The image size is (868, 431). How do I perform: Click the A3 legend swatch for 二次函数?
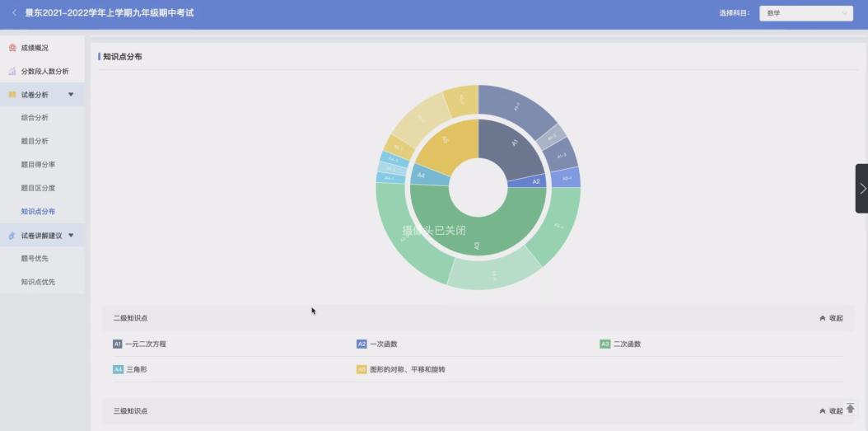(605, 344)
